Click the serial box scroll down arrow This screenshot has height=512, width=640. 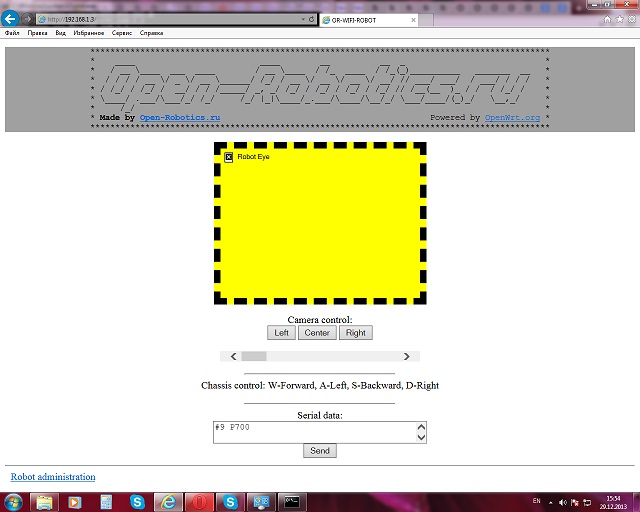tap(421, 437)
